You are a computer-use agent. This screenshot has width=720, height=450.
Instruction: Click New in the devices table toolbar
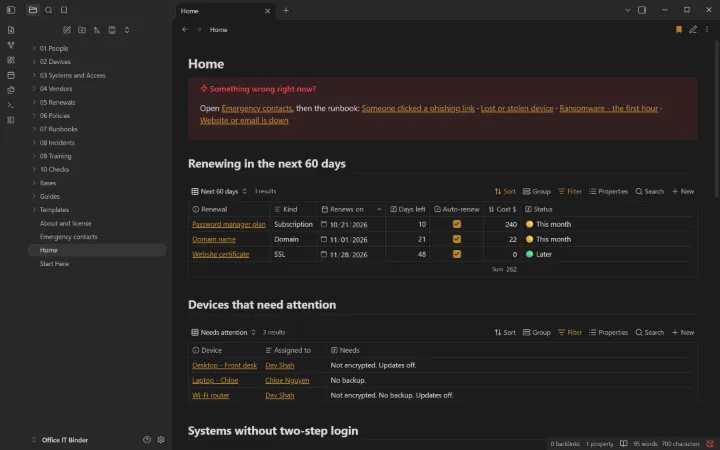click(x=683, y=332)
